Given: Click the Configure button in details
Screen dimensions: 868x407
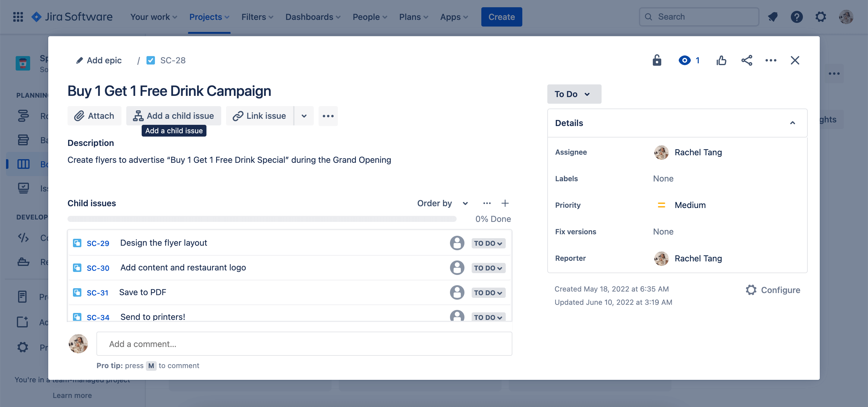Looking at the screenshot, I should click(773, 289).
